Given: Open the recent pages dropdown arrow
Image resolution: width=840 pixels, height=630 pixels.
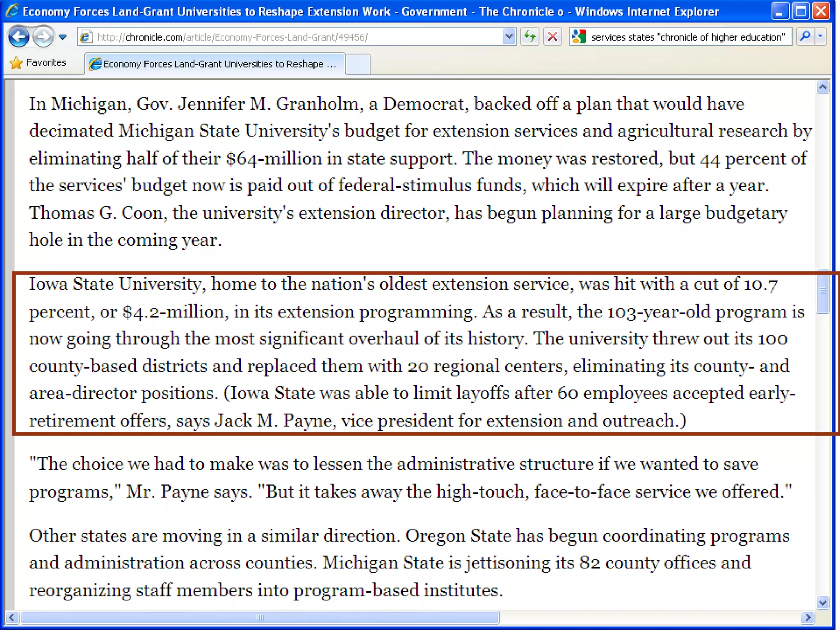Looking at the screenshot, I should (x=63, y=37).
